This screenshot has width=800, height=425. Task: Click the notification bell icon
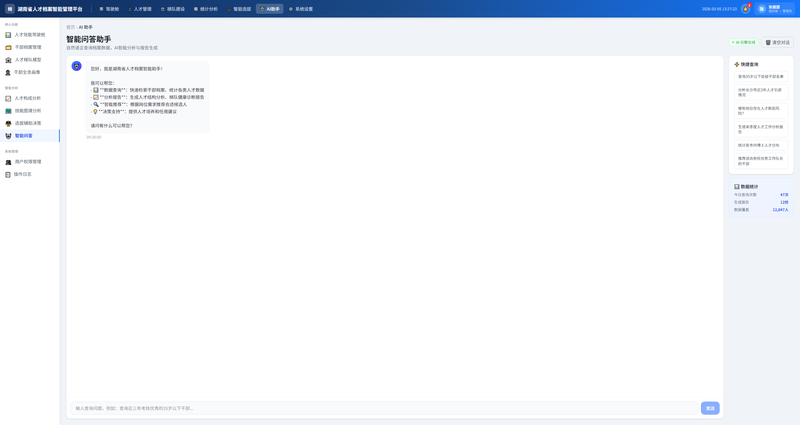745,9
